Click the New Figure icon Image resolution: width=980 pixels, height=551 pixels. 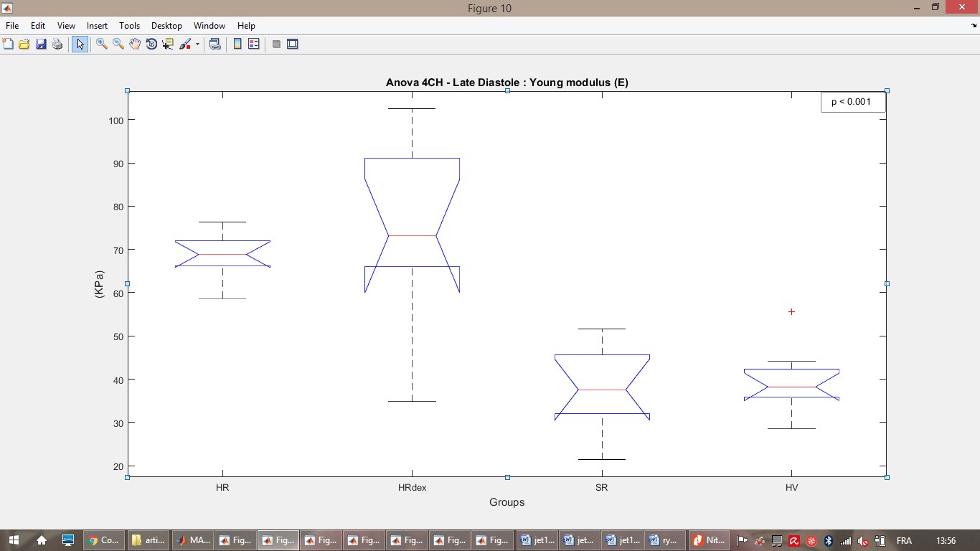click(8, 44)
